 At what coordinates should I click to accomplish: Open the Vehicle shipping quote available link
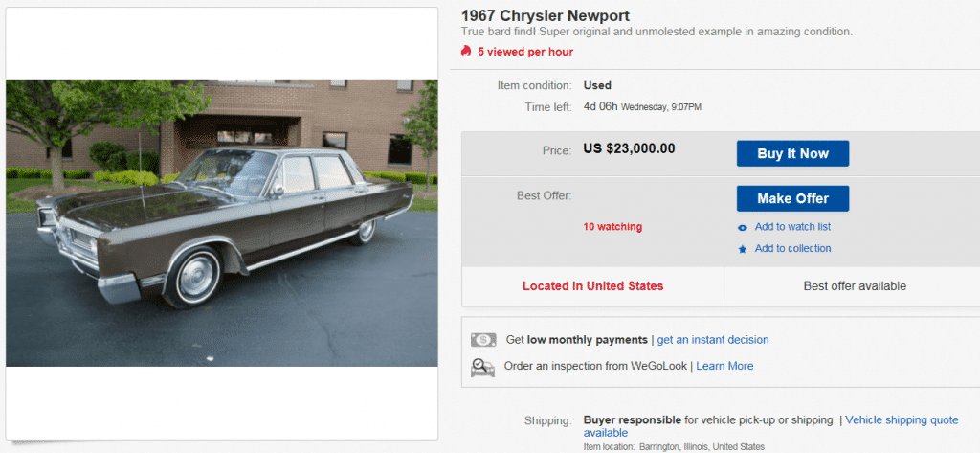(901, 419)
